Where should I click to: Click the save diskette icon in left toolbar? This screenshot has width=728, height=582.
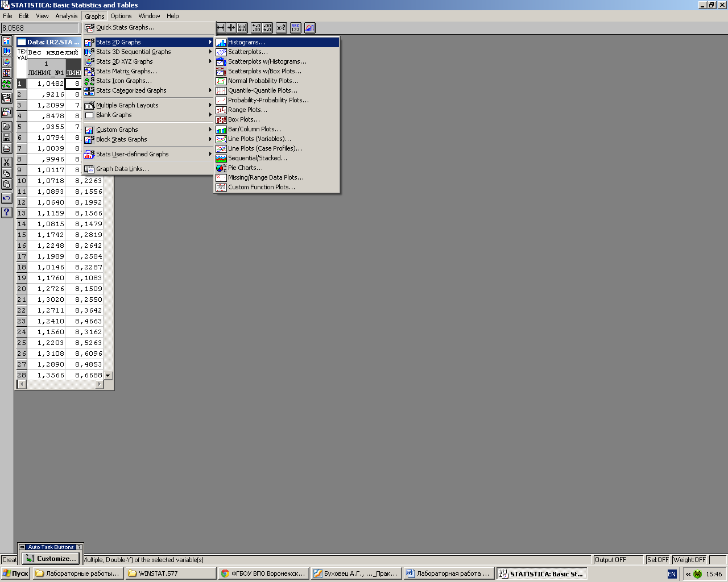click(7, 138)
